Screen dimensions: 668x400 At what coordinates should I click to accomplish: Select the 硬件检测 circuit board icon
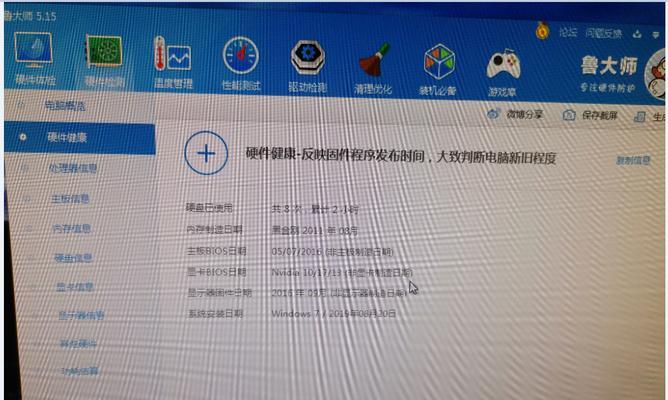[x=104, y=52]
